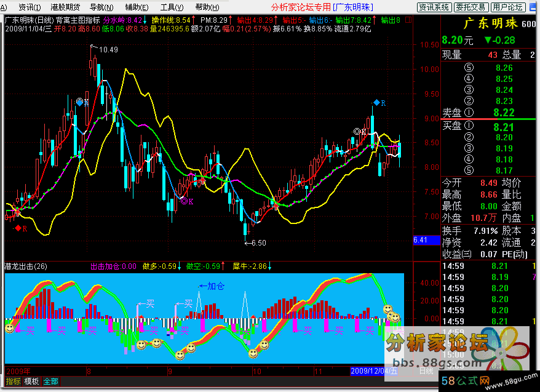Click sell level ② price 8.23

point(504,101)
